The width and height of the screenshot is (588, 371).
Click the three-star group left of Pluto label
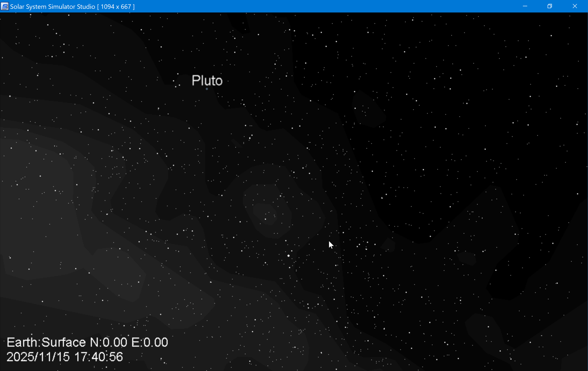(177, 84)
